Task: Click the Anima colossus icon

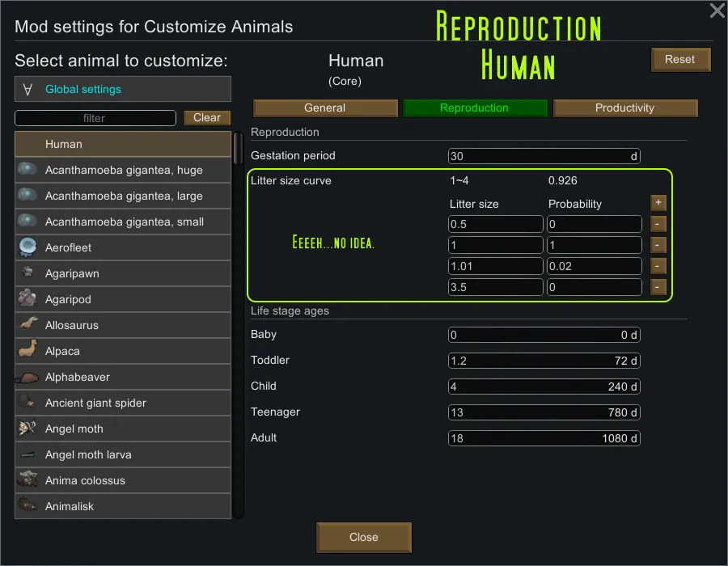Action: tap(28, 480)
